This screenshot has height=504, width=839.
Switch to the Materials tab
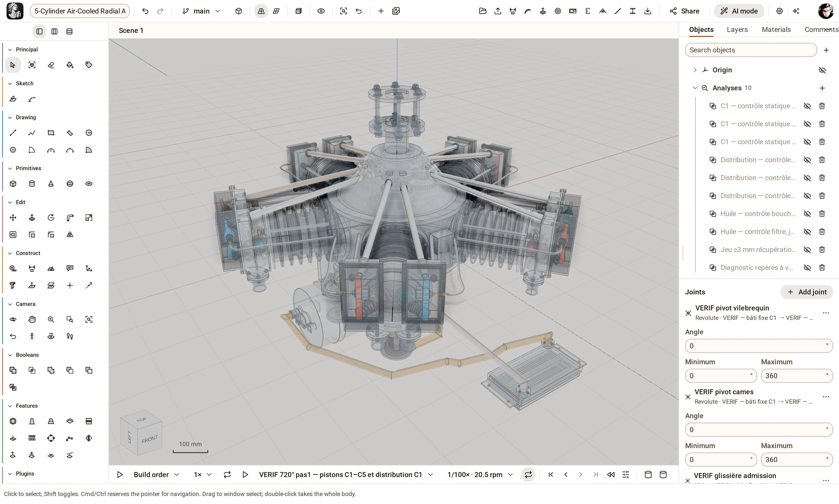tap(776, 30)
